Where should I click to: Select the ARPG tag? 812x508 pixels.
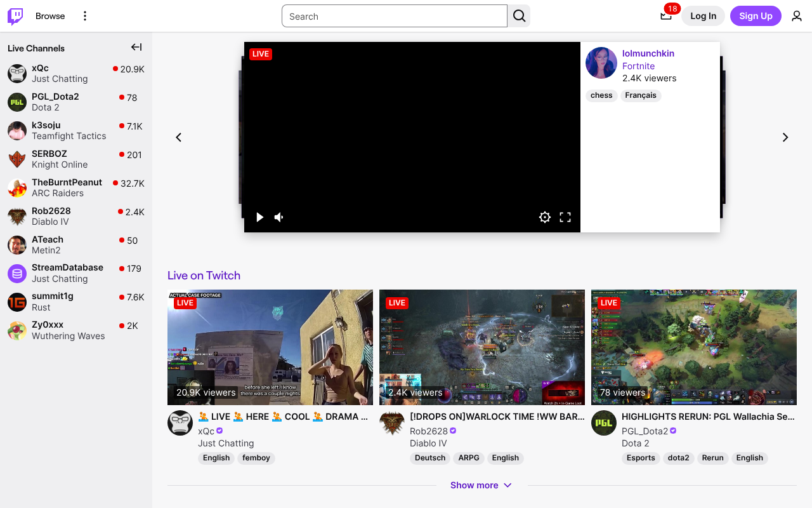(469, 458)
